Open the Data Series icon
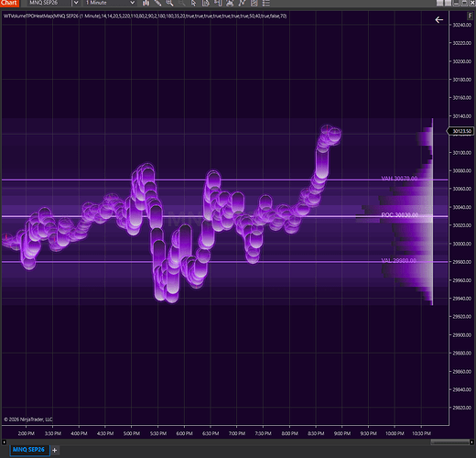This screenshot has height=458, width=476. coord(206,3)
